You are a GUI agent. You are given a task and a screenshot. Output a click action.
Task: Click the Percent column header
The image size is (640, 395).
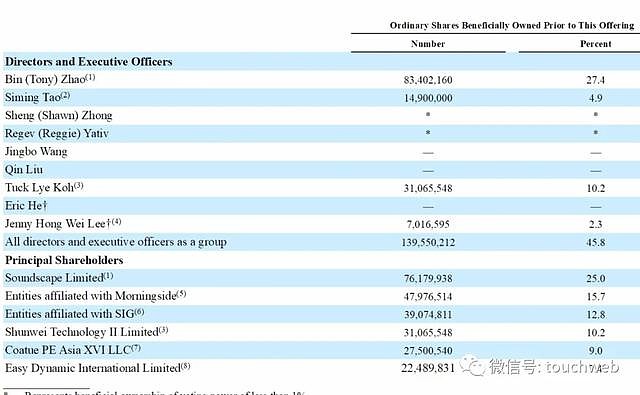click(x=596, y=44)
